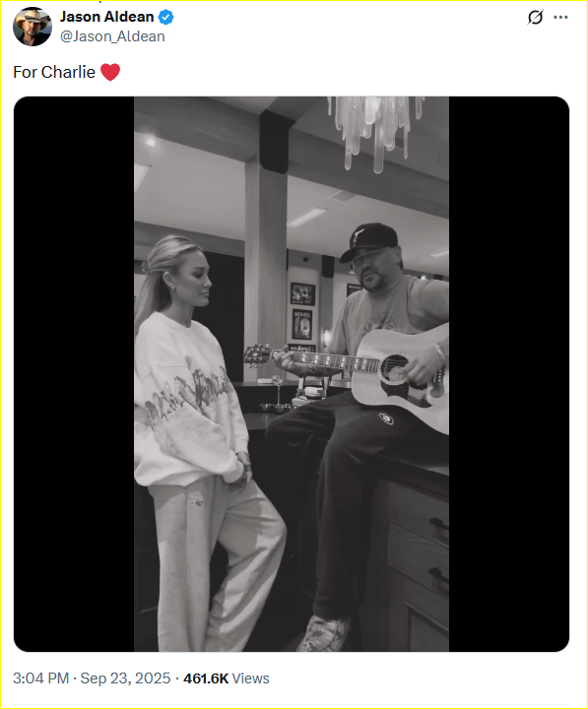Click the red heart emoji in the tweet
The image size is (588, 709).
click(110, 72)
